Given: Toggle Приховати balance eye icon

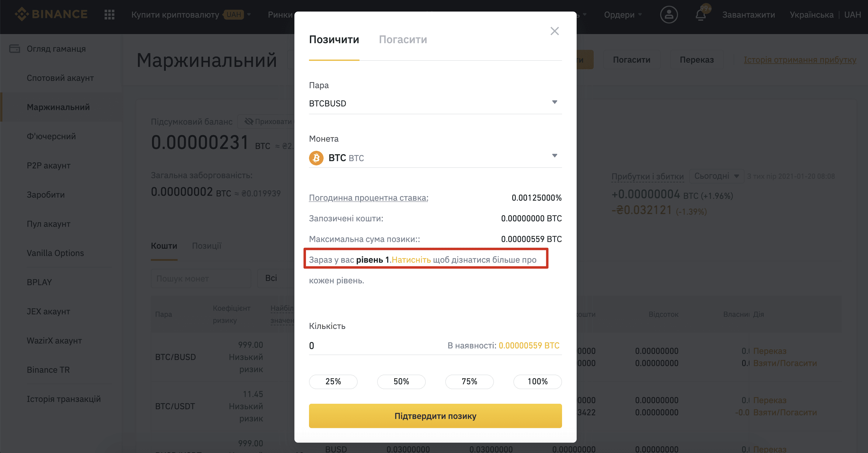Looking at the screenshot, I should tap(249, 122).
